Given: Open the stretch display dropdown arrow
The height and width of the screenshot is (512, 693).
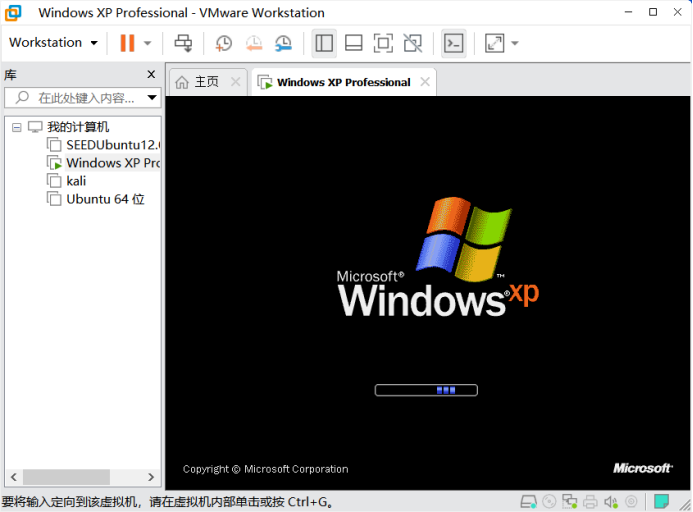Looking at the screenshot, I should point(514,43).
